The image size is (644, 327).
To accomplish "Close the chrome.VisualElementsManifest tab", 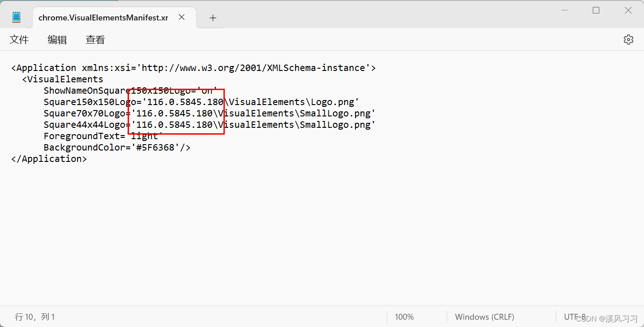I will point(181,17).
